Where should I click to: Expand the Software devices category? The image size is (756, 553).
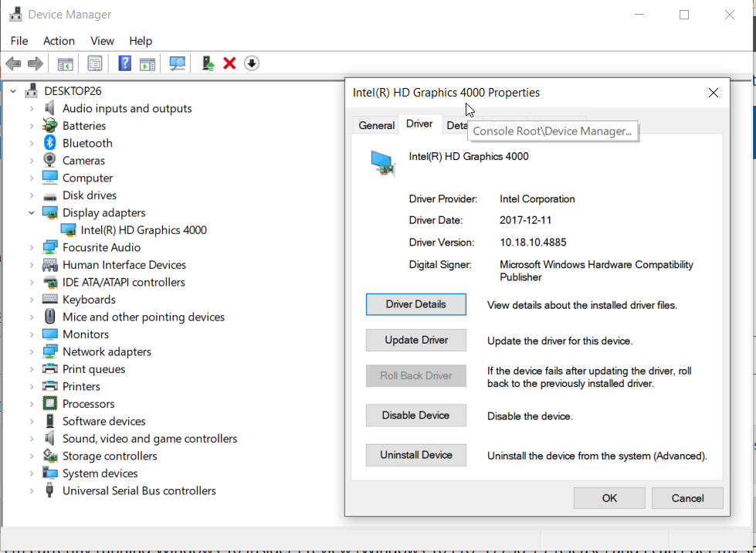point(32,421)
